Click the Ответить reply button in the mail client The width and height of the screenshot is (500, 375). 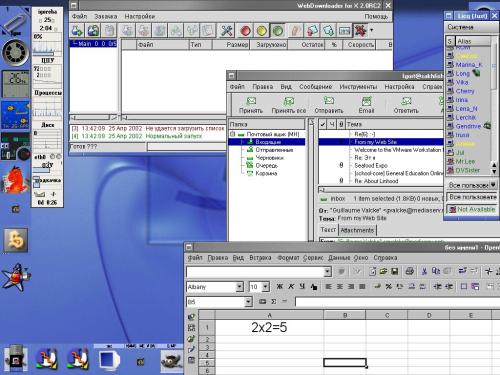coord(406,105)
